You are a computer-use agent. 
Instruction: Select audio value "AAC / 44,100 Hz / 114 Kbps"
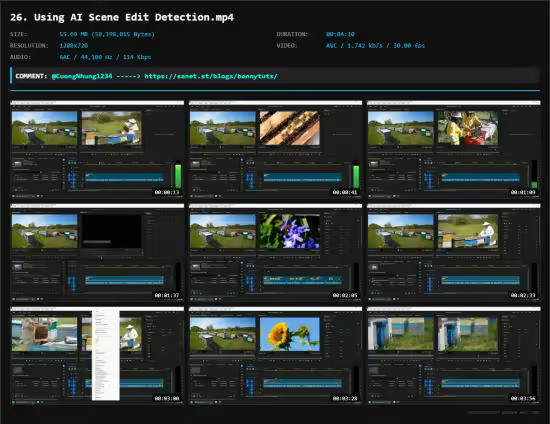105,57
